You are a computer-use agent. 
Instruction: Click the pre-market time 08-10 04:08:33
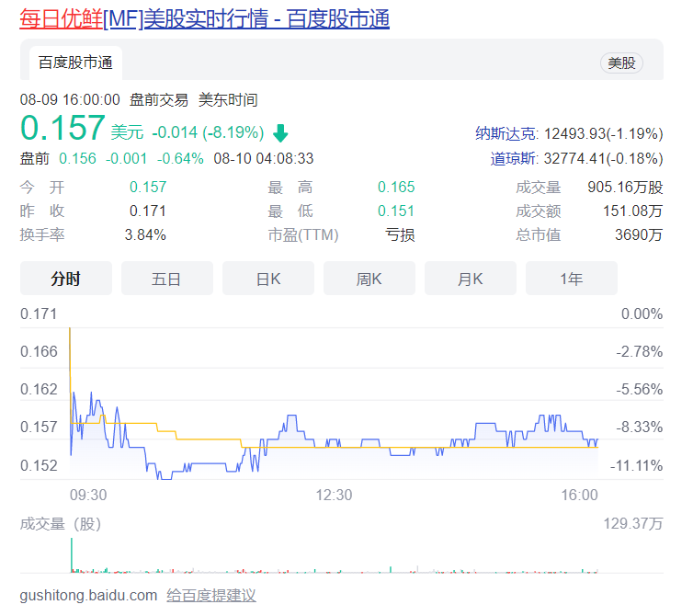264,158
